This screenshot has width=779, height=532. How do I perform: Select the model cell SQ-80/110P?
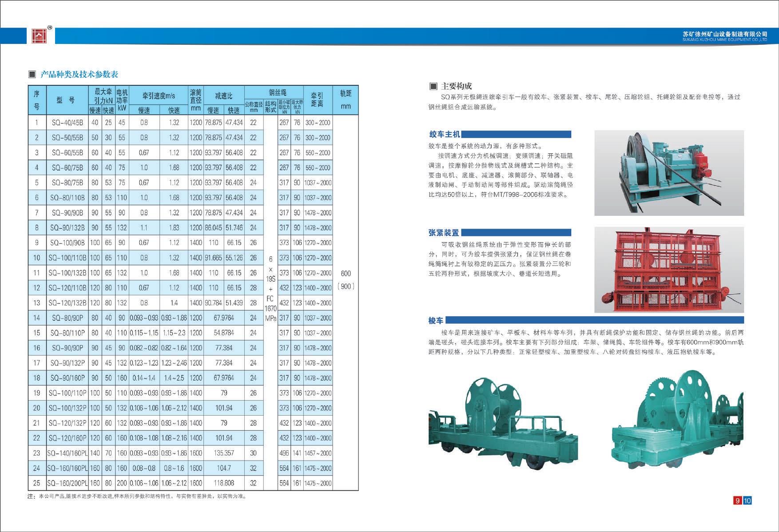[x=67, y=333]
